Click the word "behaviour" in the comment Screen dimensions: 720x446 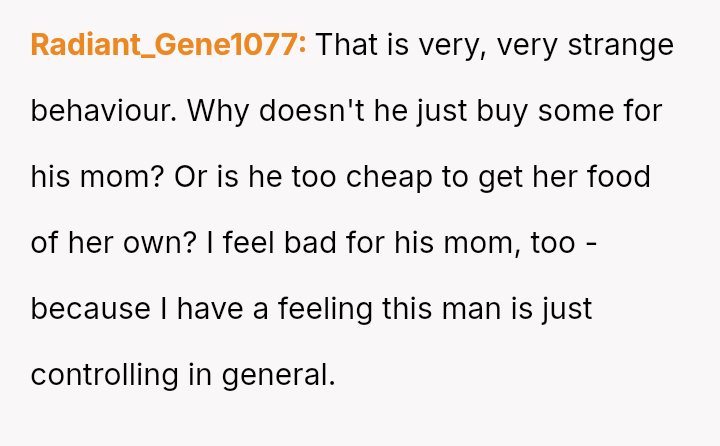(x=104, y=111)
